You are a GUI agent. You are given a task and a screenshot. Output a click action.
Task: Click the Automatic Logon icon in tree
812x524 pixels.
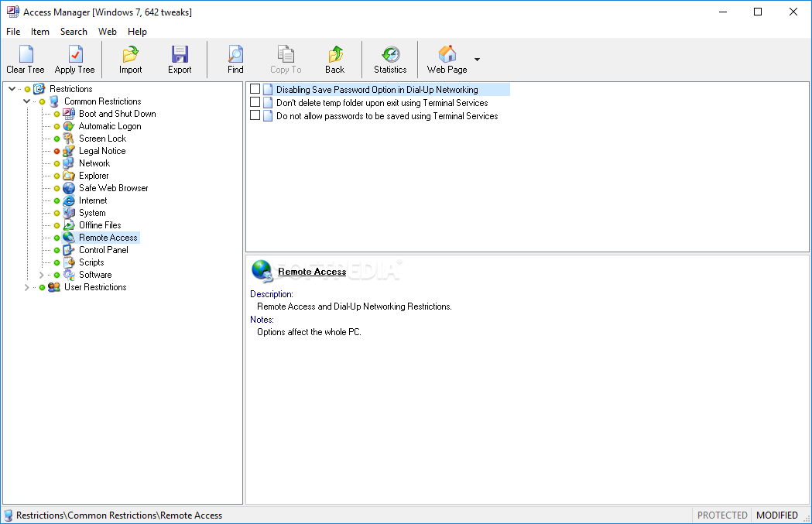click(69, 126)
